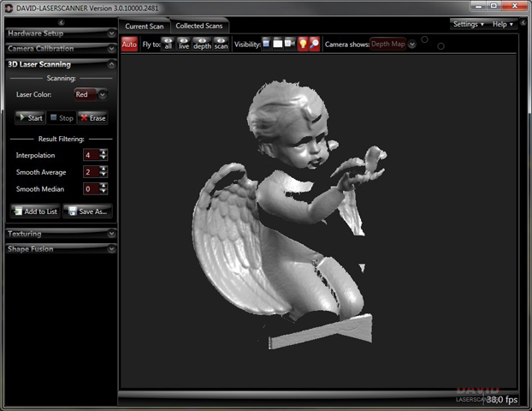
Task: Click the Smooth Average value field
Action: point(91,172)
